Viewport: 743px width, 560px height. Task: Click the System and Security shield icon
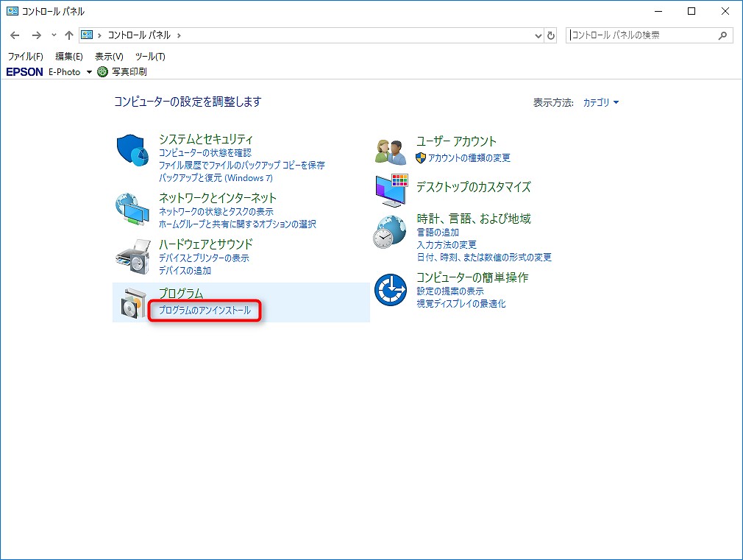(133, 152)
